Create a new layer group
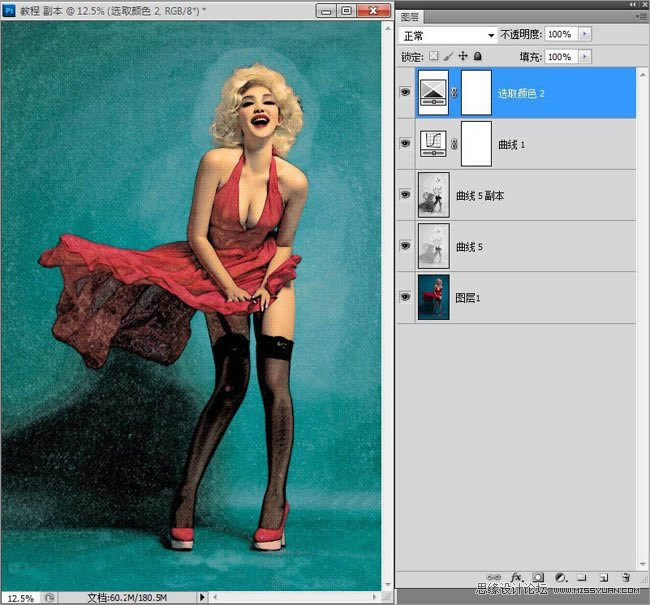 (582, 577)
